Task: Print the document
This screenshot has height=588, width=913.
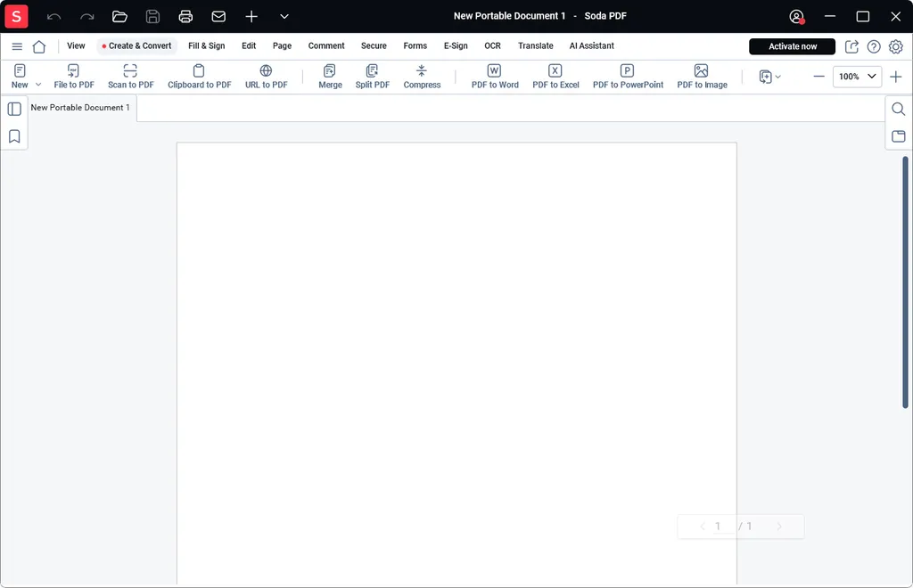Action: coord(185,16)
